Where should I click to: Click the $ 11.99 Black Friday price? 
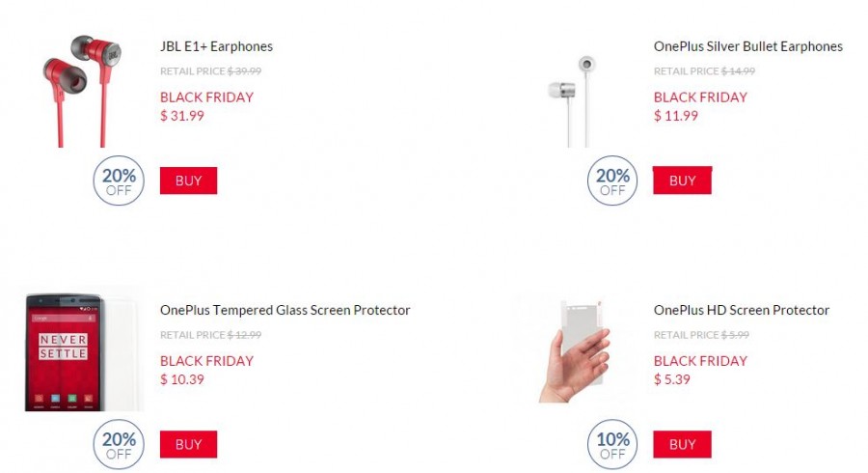676,116
